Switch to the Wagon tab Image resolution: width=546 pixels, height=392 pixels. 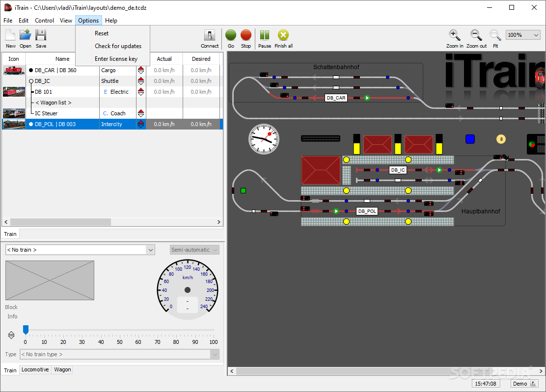[x=62, y=369]
